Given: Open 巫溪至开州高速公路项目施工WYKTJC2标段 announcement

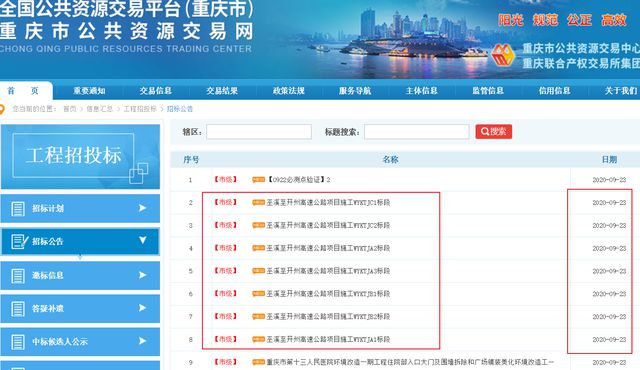Looking at the screenshot, I should click(328, 226).
